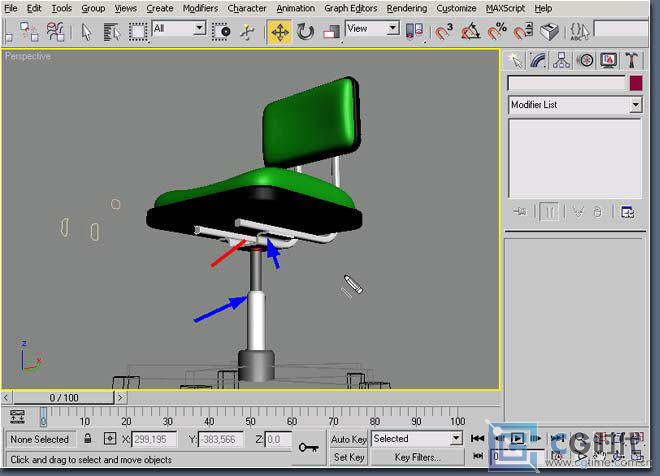Open the Utilities hammer tab
The image size is (660, 476).
pos(631,60)
